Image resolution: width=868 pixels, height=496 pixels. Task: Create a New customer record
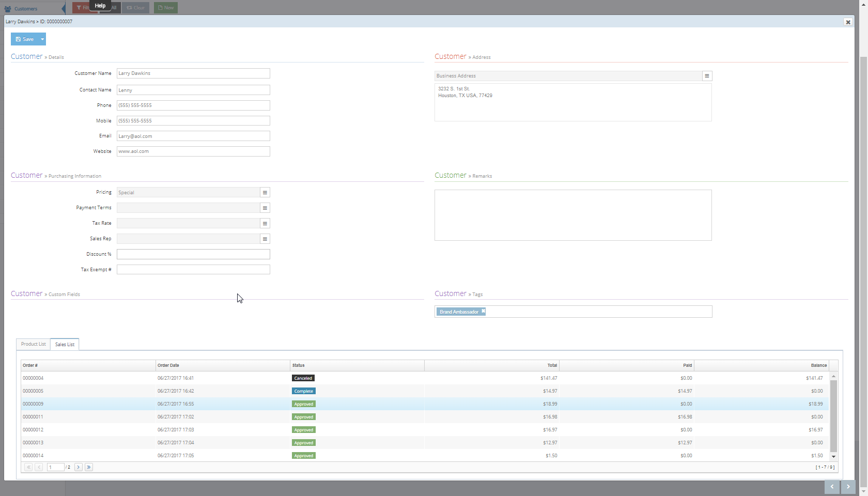(165, 7)
